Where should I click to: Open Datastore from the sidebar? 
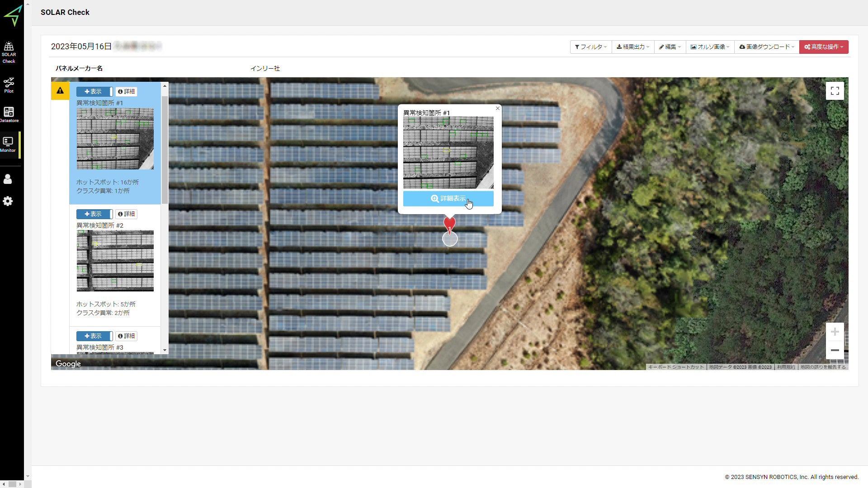9,114
